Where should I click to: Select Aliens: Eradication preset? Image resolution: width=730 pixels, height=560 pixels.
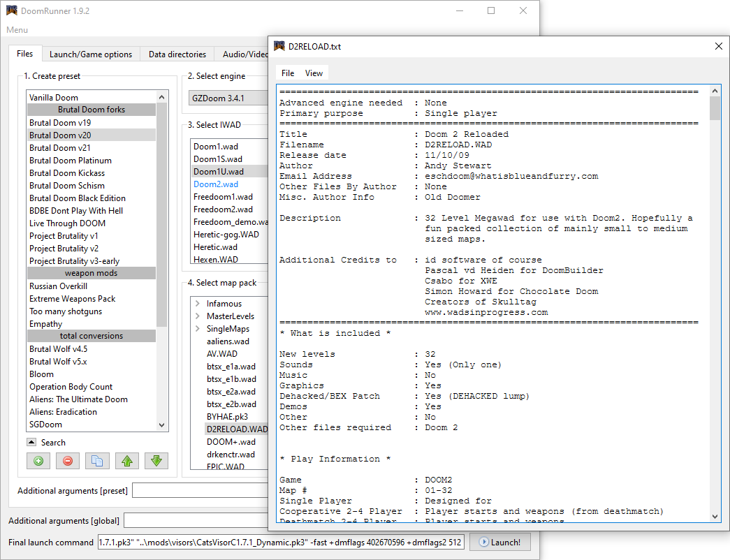coord(92,411)
